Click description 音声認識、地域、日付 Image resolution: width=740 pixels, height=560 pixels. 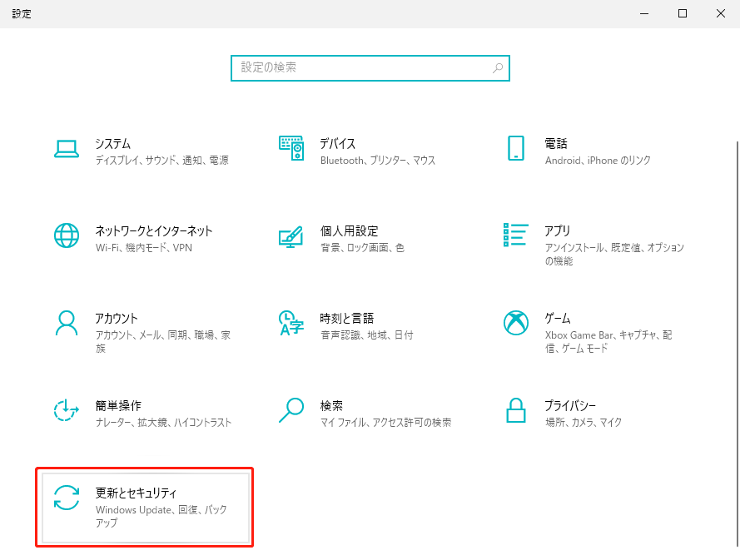(x=367, y=335)
